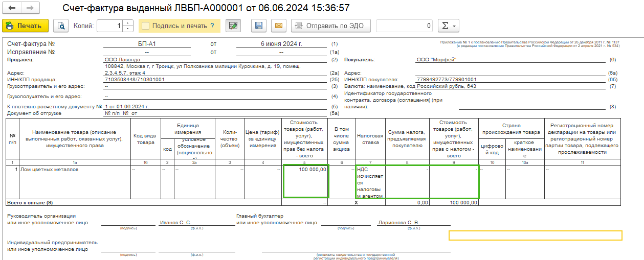Select total with tax 100 000,00
Viewport: 644px width, 260px height.
click(454, 202)
